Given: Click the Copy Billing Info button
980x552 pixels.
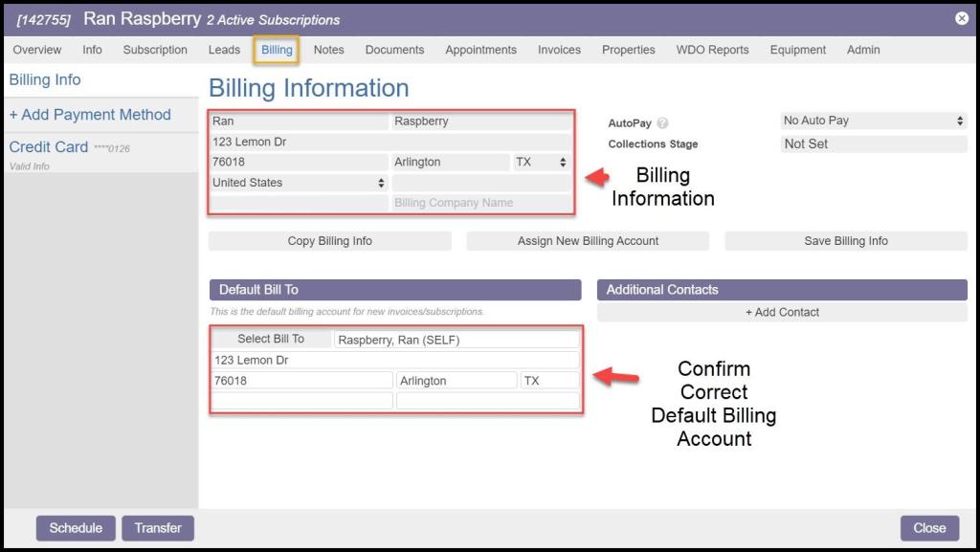Looking at the screenshot, I should click(329, 241).
